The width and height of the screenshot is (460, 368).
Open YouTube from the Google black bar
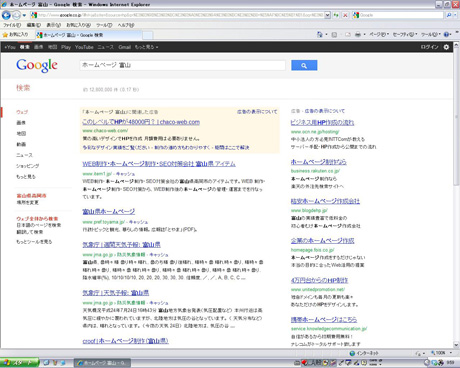coord(84,47)
